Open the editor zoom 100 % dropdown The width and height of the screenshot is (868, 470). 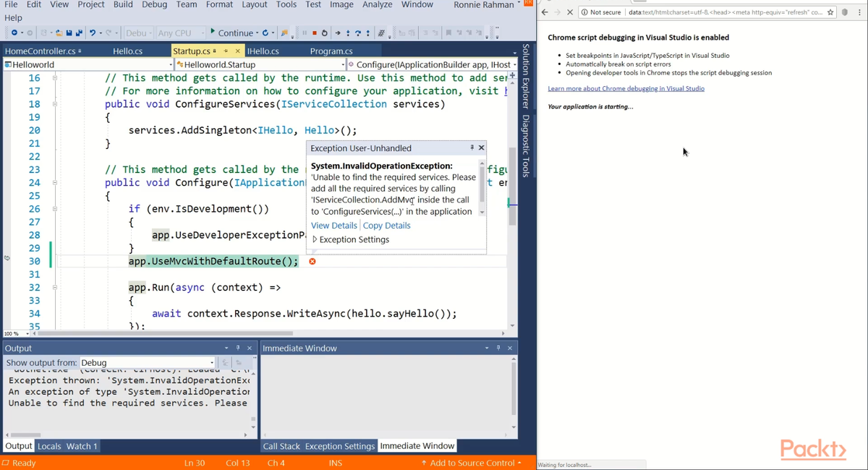(x=29, y=333)
